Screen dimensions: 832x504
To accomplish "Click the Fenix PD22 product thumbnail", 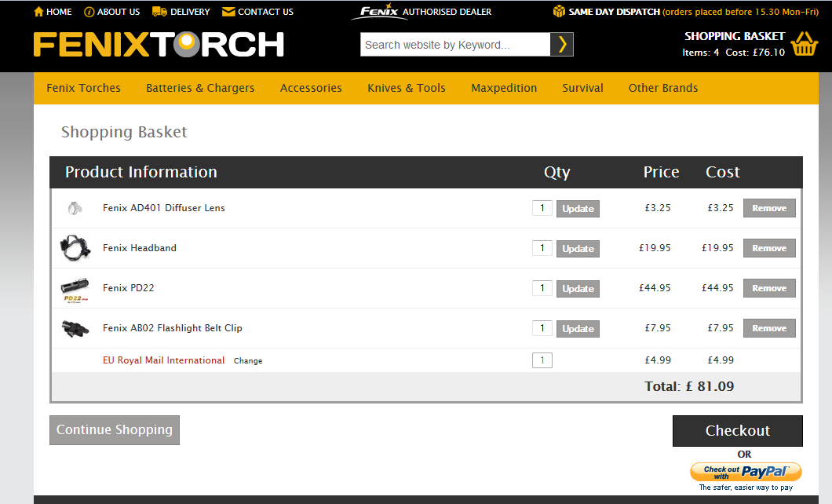I will 75,287.
